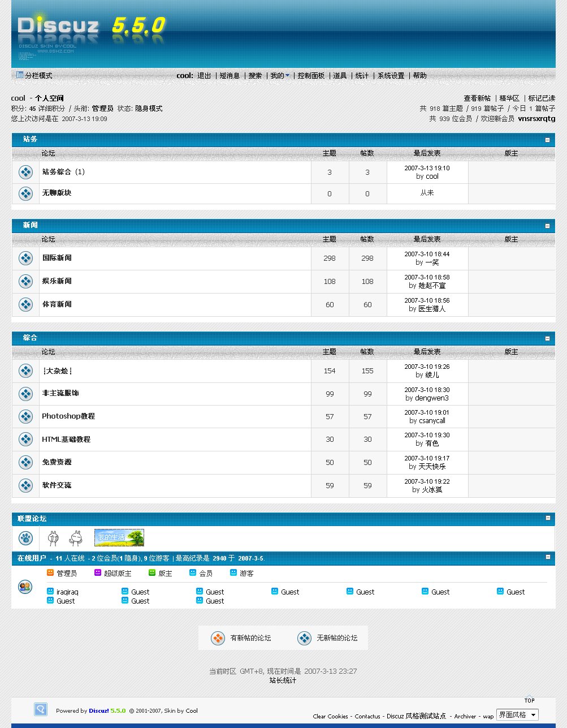Screen dimensions: 567x728
Task: Click the 标记已读 link
Action: point(542,98)
